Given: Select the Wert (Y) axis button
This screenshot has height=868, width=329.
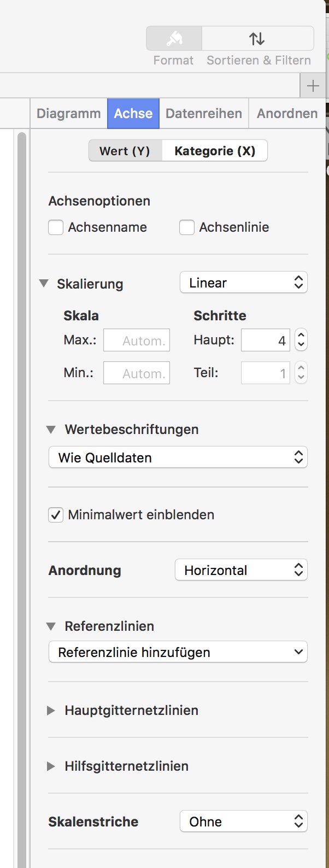Looking at the screenshot, I should point(125,151).
